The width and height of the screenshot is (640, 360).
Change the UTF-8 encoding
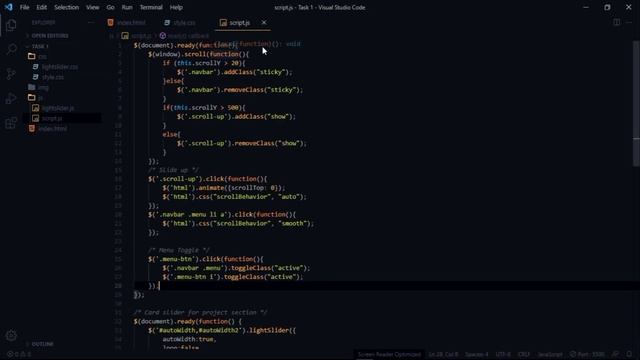(x=503, y=354)
